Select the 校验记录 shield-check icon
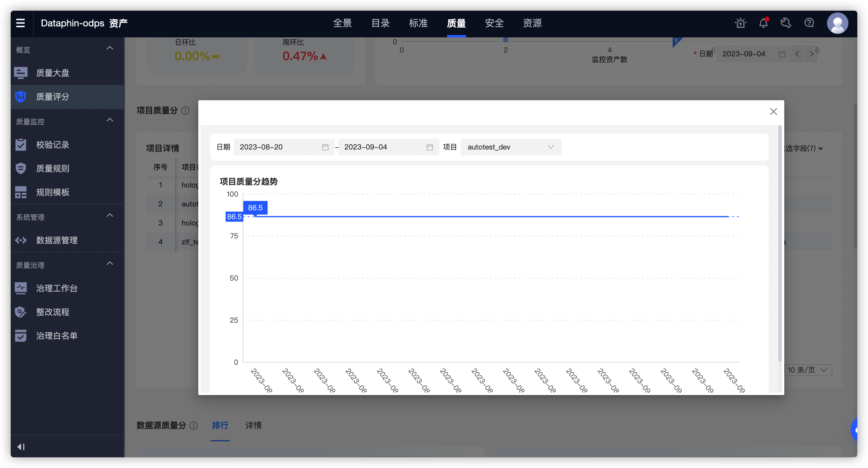 coord(20,144)
